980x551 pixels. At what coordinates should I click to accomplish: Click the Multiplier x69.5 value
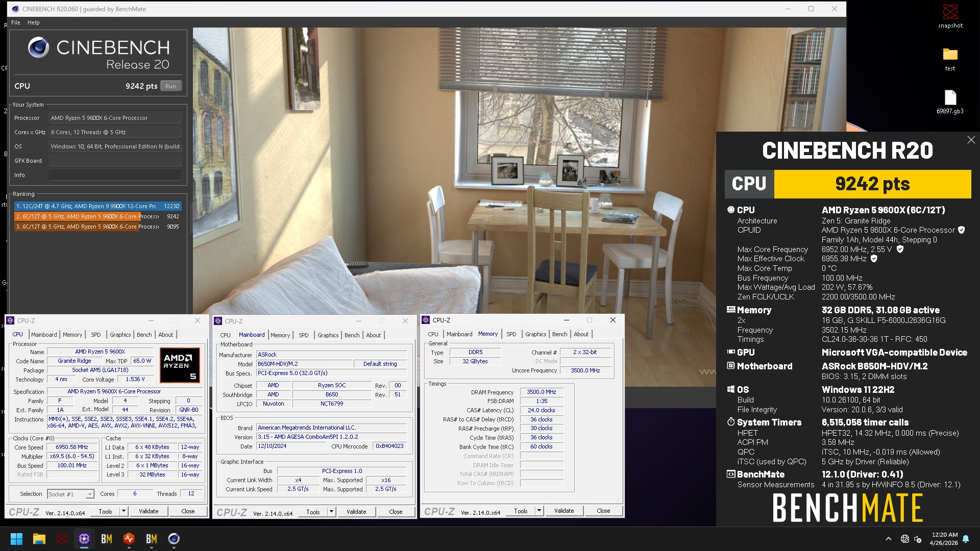click(72, 456)
